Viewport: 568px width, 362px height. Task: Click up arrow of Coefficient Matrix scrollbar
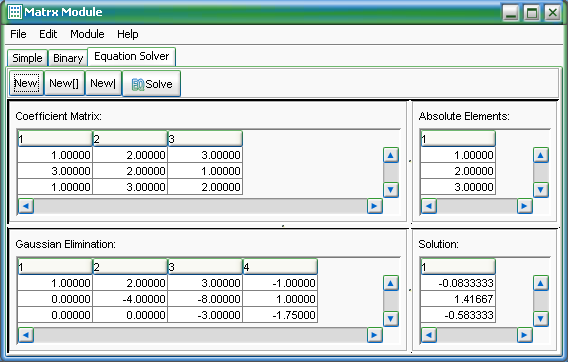click(x=390, y=155)
